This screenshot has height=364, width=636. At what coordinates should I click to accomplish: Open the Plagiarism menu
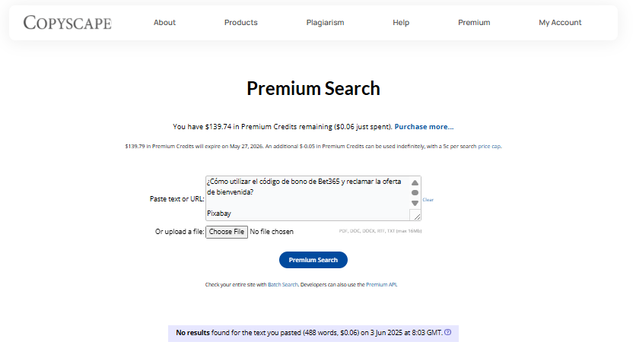326,23
